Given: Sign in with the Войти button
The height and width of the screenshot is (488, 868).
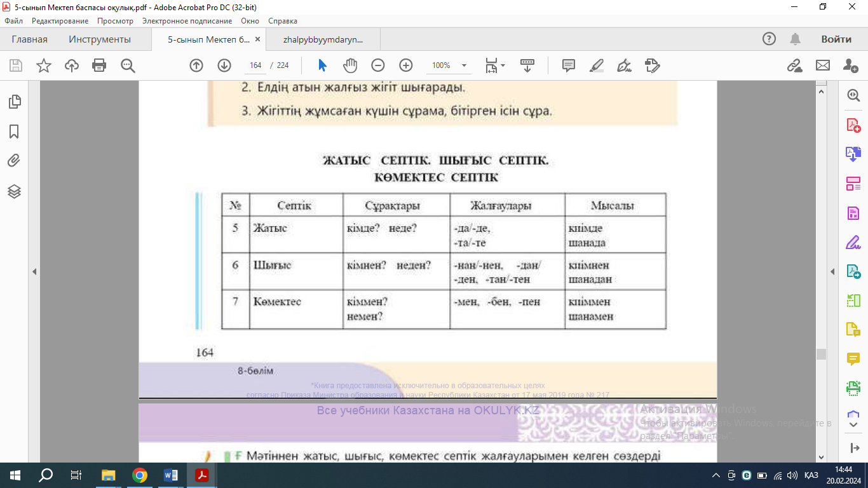Looking at the screenshot, I should click(x=836, y=39).
